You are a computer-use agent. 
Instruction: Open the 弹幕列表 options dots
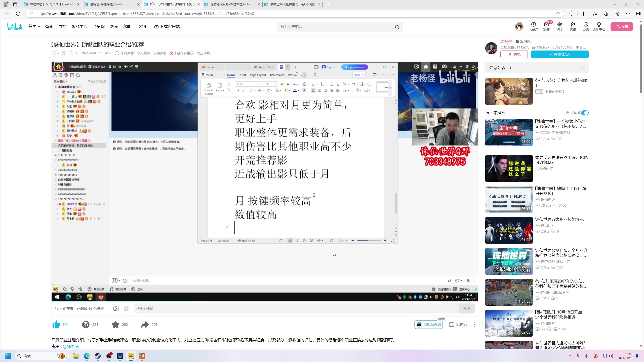[x=510, y=67]
